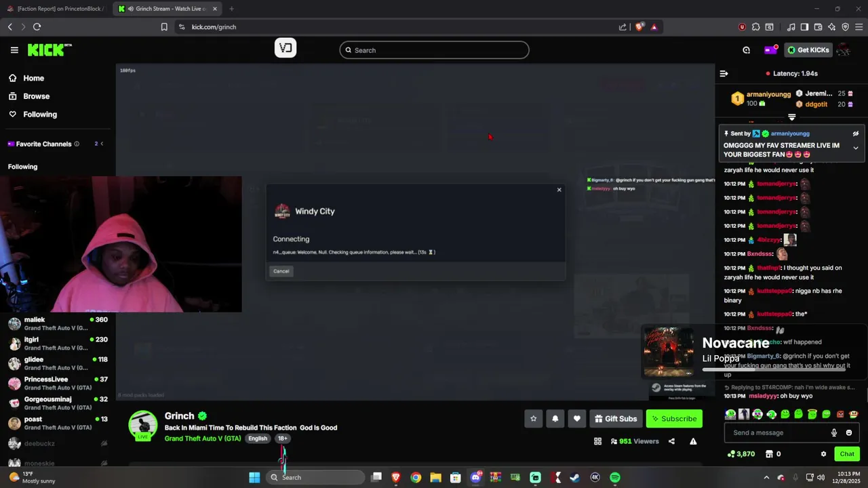The width and height of the screenshot is (868, 488).
Task: Open browser extensions puzzle icon
Action: 756,27
